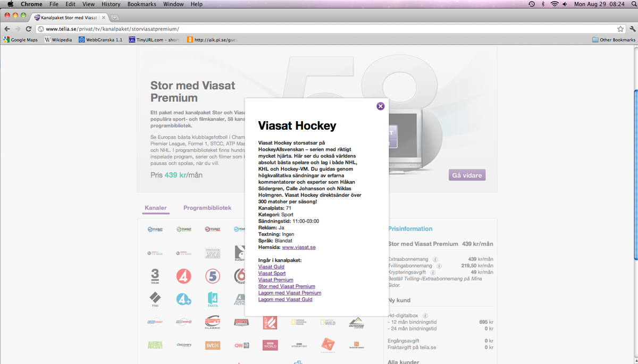The image size is (638, 364).
Task: Select the red TV4 channel logo
Action: (x=183, y=276)
